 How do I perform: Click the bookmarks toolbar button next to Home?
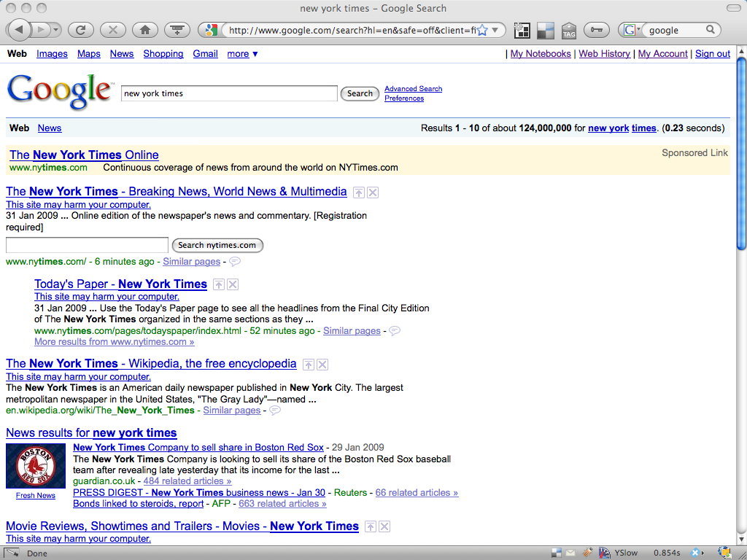tap(177, 30)
